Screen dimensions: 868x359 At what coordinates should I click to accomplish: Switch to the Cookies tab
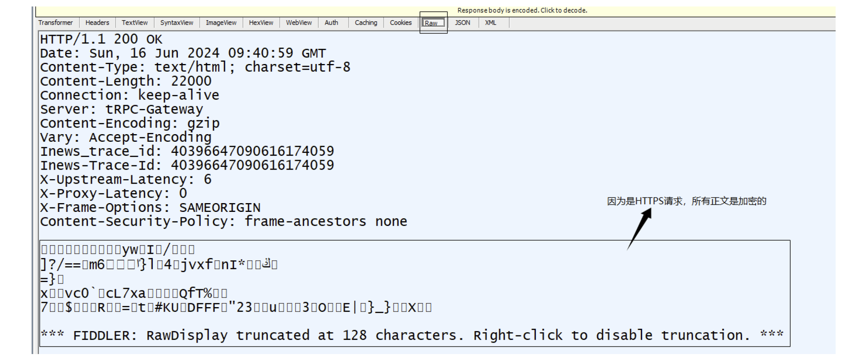tap(401, 22)
